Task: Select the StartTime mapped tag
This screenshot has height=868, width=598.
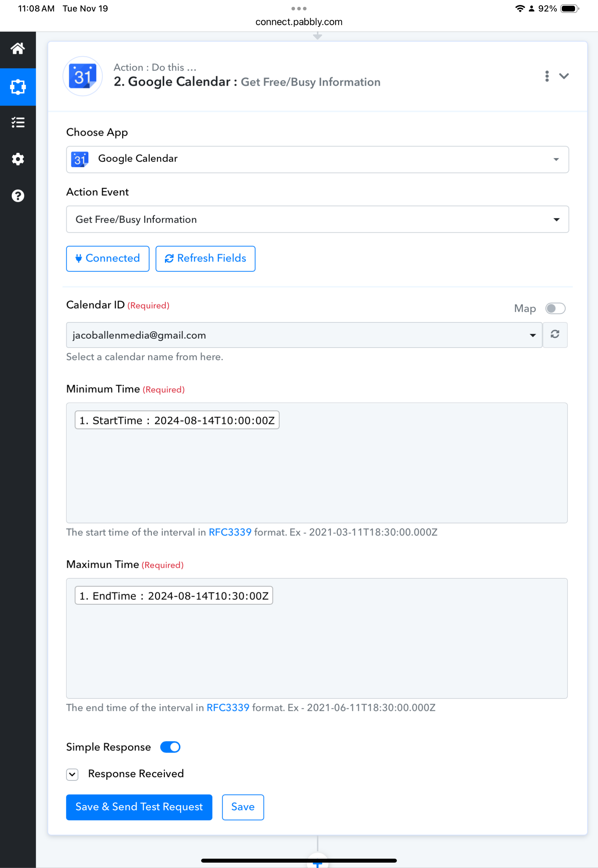Action: (x=177, y=420)
